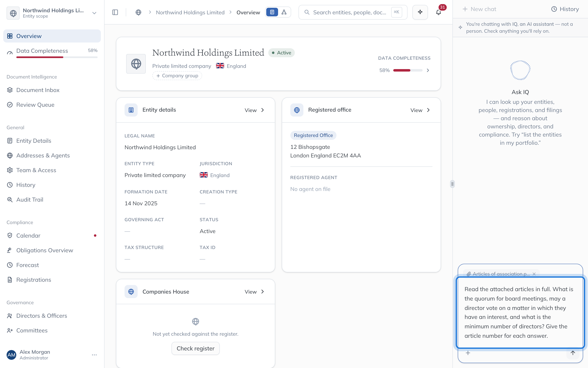Open Committees page
This screenshot has width=588, height=368.
[x=52, y=331]
